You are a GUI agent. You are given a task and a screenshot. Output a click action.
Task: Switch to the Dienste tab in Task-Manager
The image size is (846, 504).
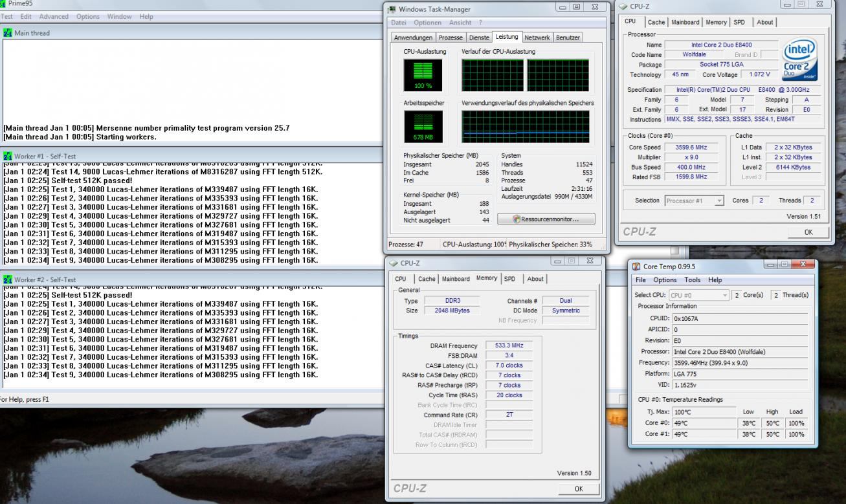coord(478,38)
